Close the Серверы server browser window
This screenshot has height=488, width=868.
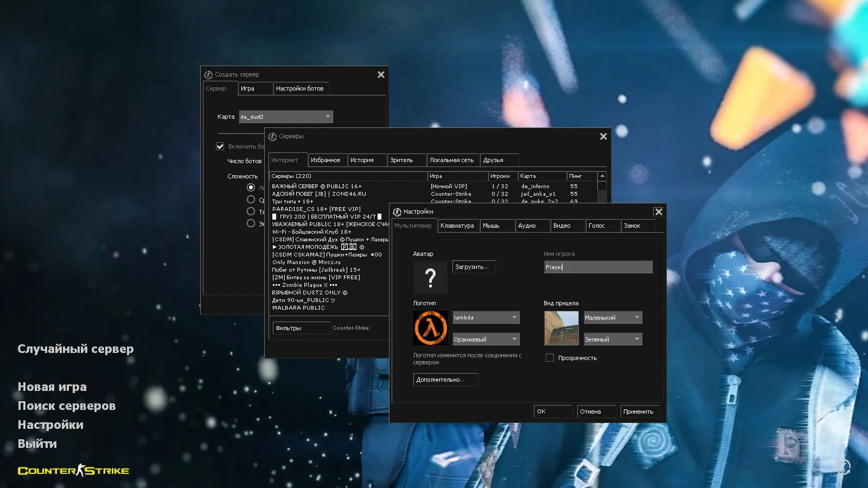603,137
